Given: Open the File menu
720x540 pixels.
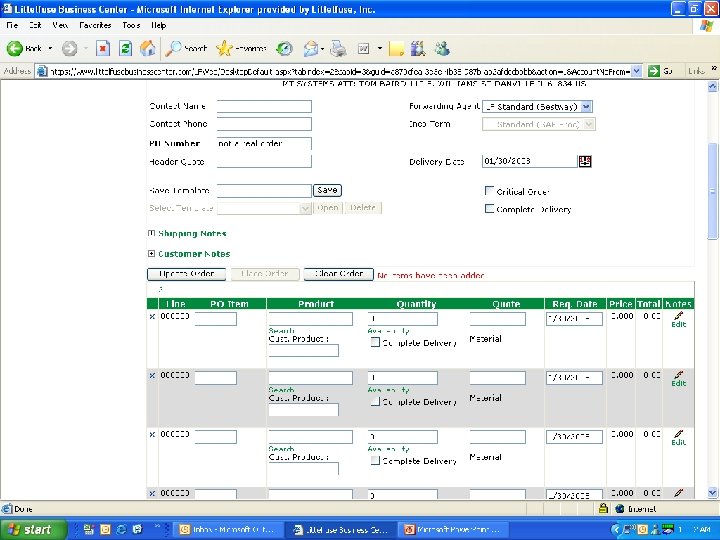Looking at the screenshot, I should point(12,25).
